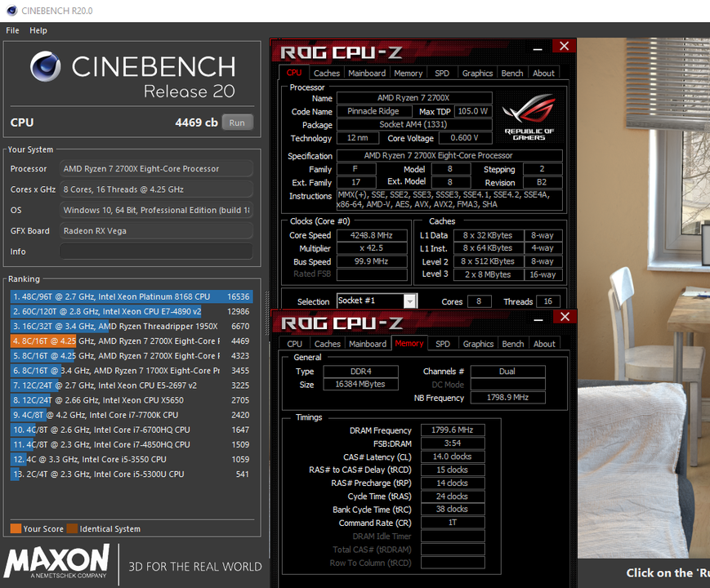Close the CPU-Z window showing memory timings
Screen dimensions: 710x588
565,316
